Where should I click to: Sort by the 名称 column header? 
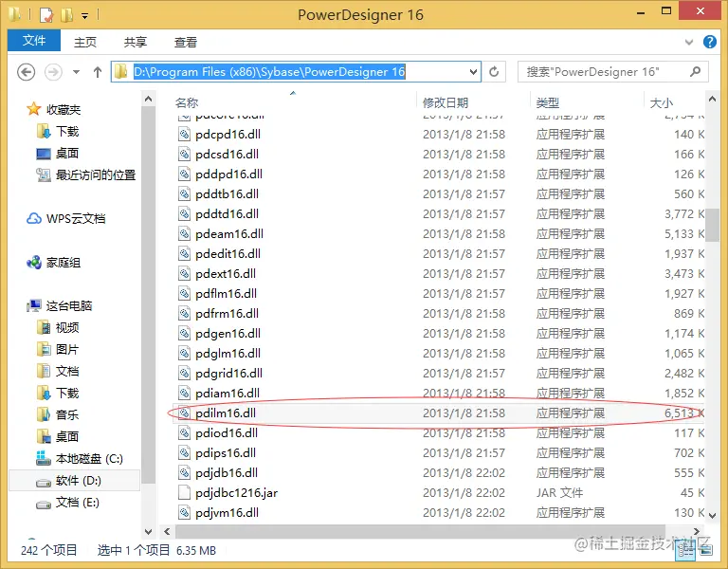[187, 102]
